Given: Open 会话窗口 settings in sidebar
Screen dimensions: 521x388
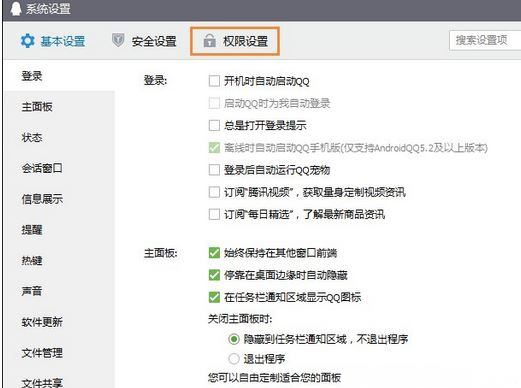Looking at the screenshot, I should pos(42,168).
